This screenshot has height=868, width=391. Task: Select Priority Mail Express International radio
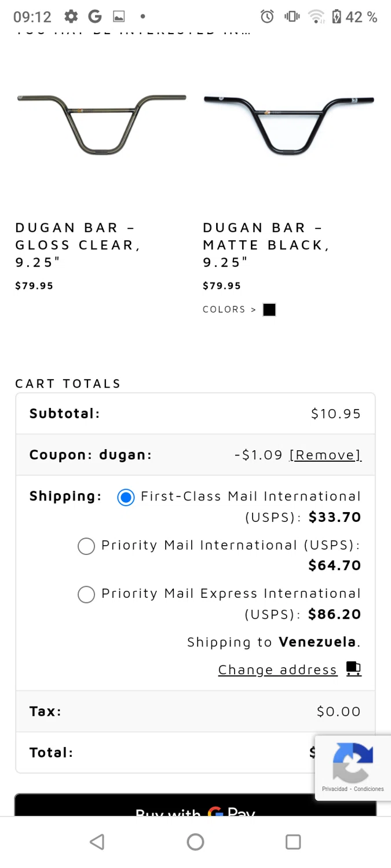tap(86, 594)
